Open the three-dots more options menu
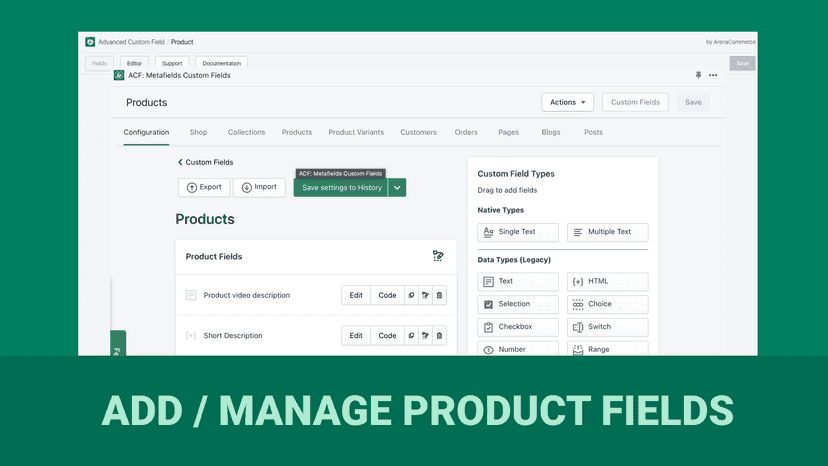The width and height of the screenshot is (828, 466). (713, 75)
